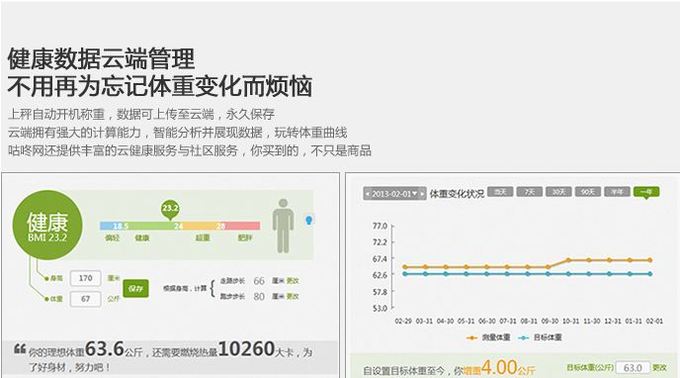Viewport: 680px width, 378px height.
Task: Click the green 健康 BMI 23.2 circle
Action: pos(47,226)
